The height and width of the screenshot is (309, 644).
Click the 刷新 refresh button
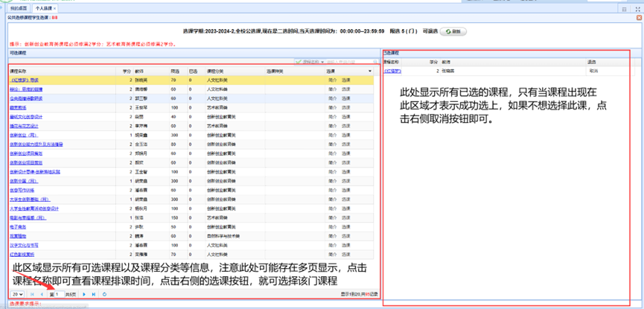453,32
